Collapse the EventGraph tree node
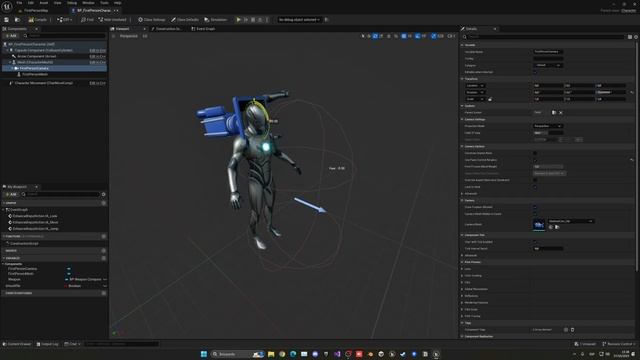Image resolution: width=640 pixels, height=360 pixels. 4,210
